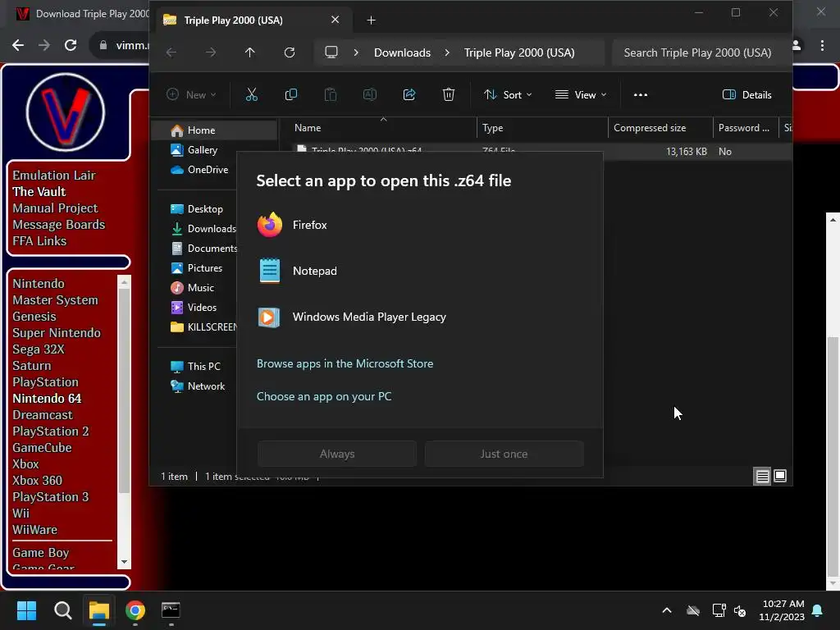Open the Terminal taskbar icon
The image size is (840, 630).
click(x=171, y=610)
